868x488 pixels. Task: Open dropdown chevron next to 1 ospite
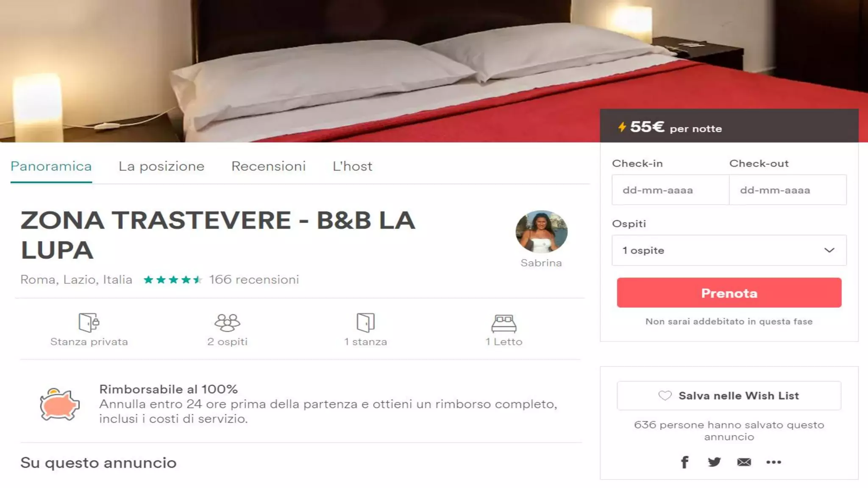(x=829, y=250)
